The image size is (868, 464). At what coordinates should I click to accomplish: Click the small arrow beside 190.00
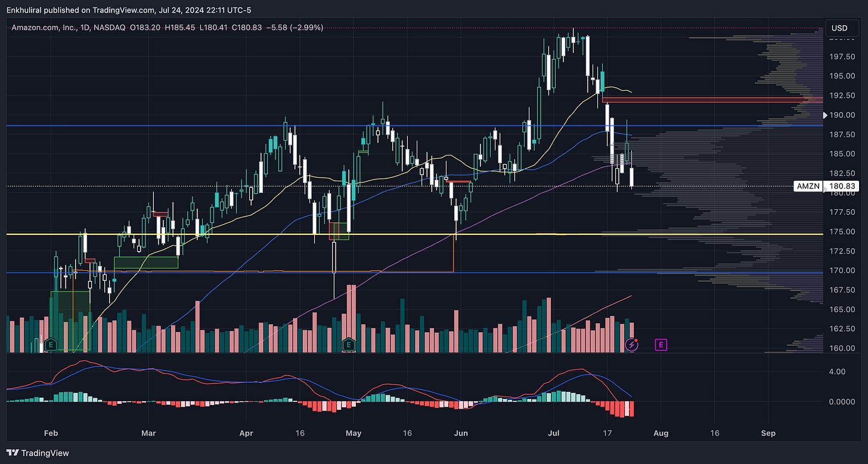[x=825, y=115]
